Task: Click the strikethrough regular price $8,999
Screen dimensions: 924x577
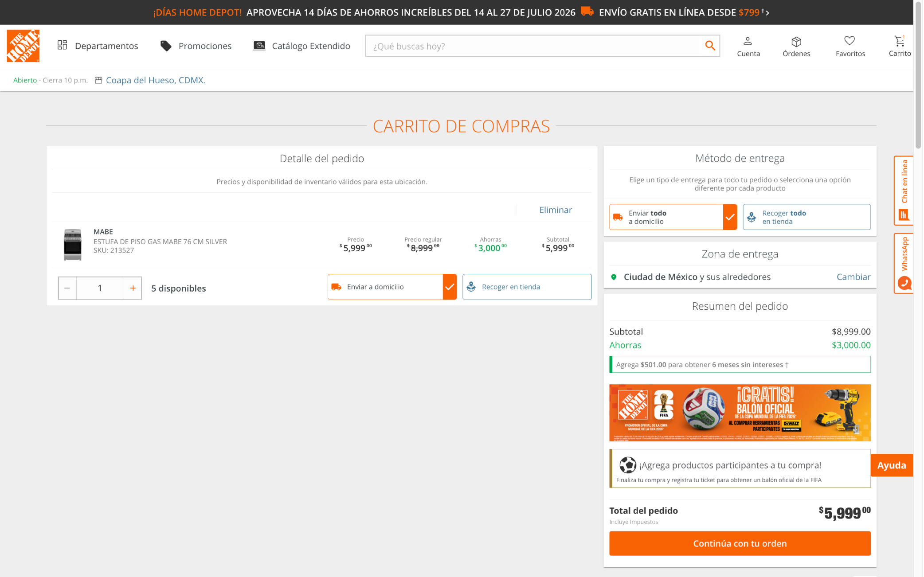Action: click(x=423, y=248)
